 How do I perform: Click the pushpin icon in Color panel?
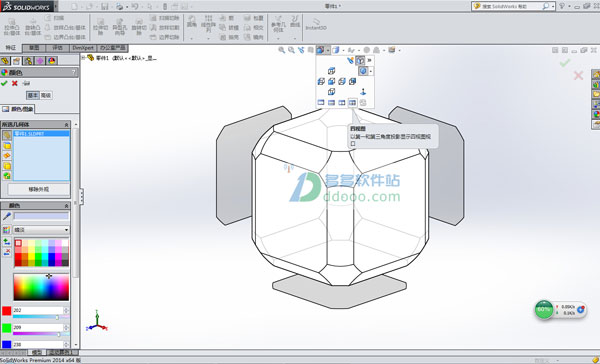26,83
